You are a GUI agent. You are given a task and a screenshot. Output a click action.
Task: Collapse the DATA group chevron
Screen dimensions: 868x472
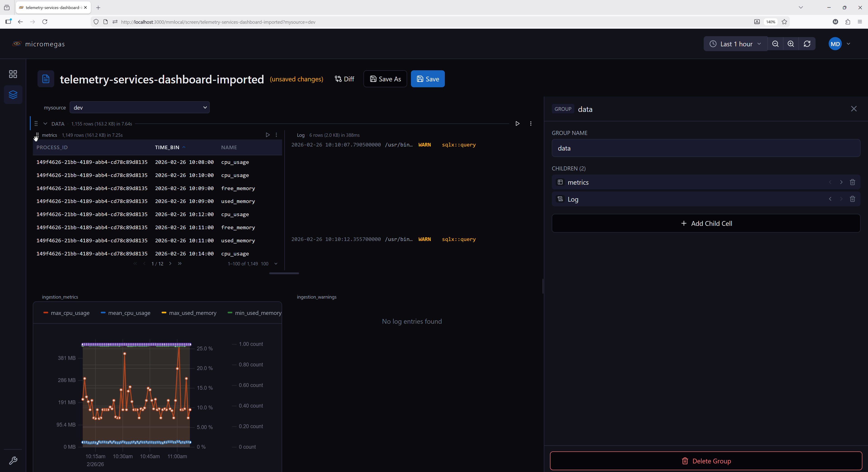(x=45, y=124)
